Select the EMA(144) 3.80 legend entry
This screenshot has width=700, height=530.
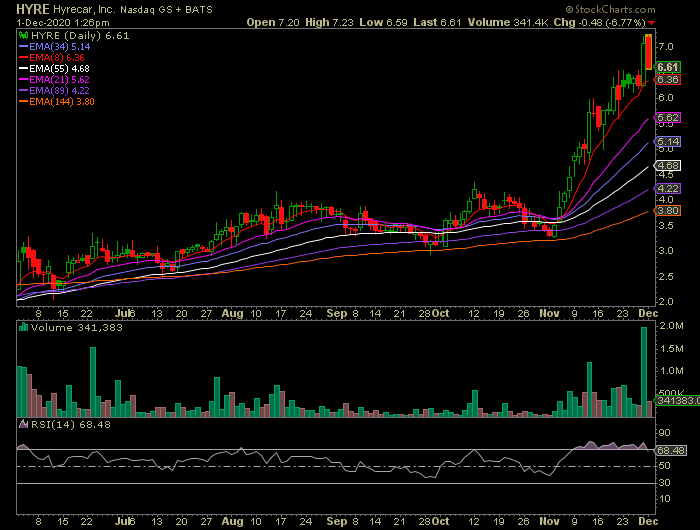(57, 102)
